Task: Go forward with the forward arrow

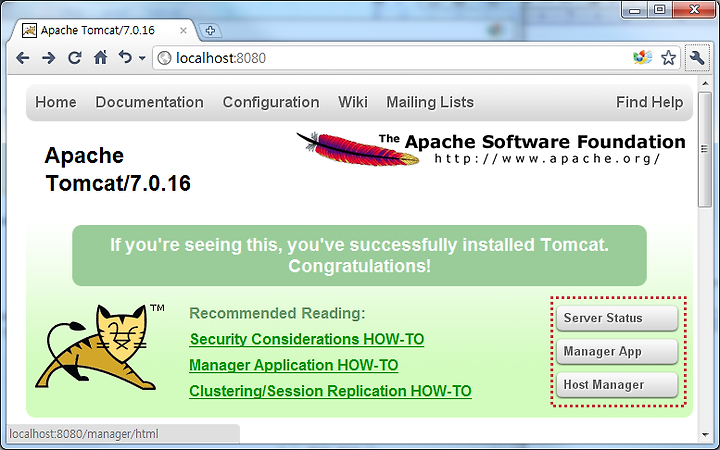Action: (48, 58)
